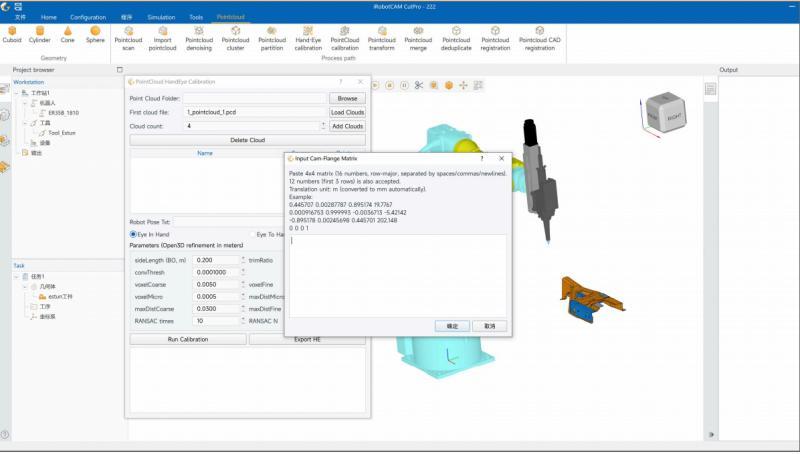800x454 pixels.
Task: Switch to the Home ribbon tab
Action: point(48,17)
